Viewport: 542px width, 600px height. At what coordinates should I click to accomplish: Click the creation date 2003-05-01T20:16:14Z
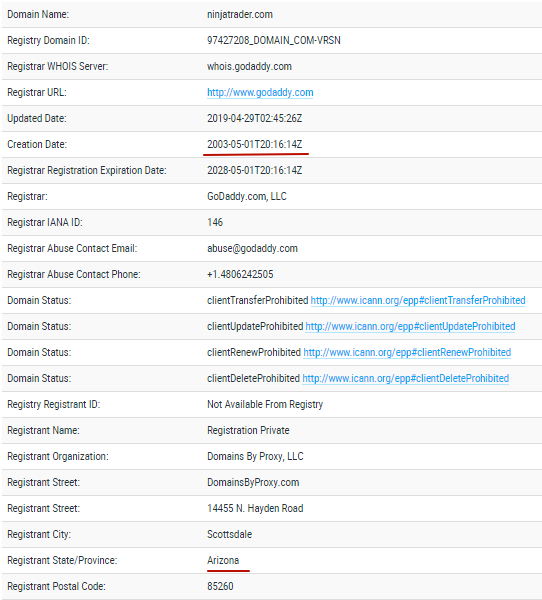255,144
